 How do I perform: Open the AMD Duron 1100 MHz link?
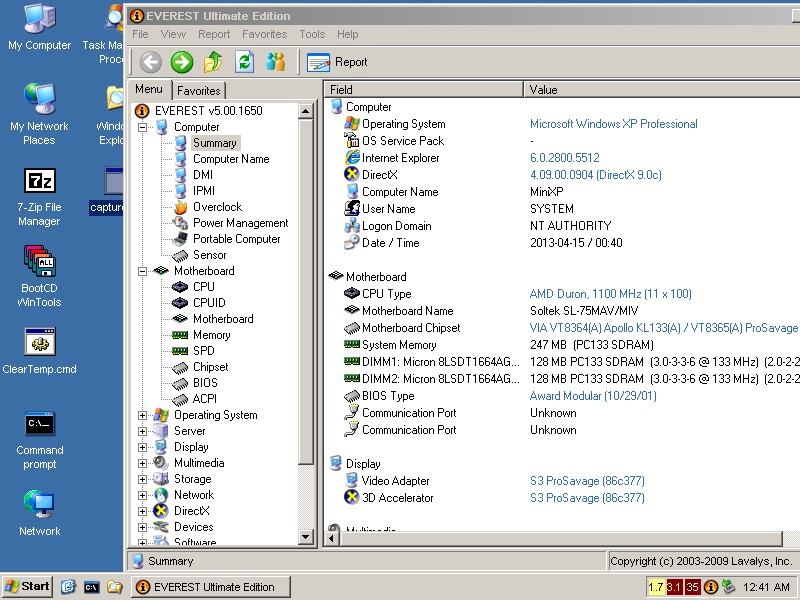pos(611,294)
